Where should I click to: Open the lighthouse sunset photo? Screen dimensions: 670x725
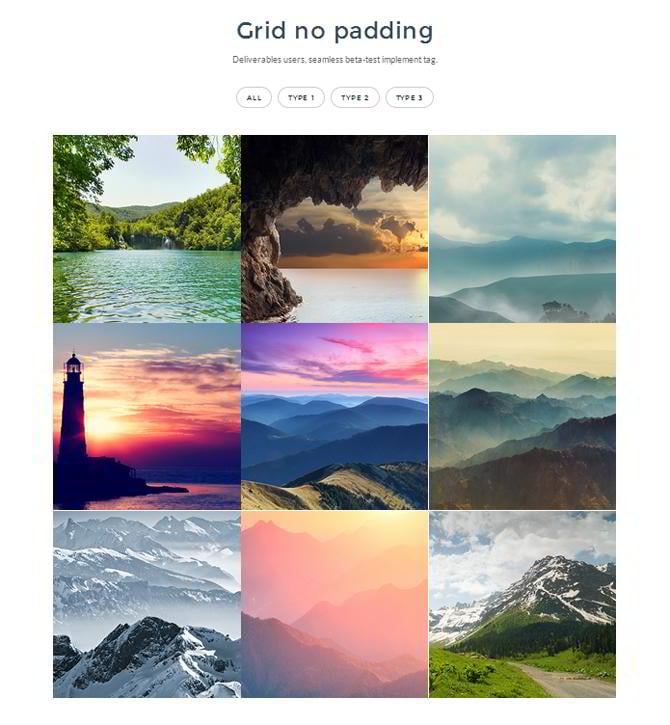147,417
